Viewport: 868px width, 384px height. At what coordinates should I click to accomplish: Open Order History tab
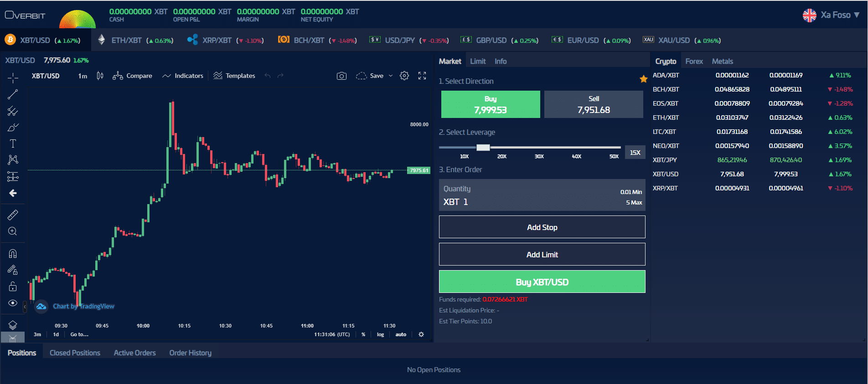[190, 353]
